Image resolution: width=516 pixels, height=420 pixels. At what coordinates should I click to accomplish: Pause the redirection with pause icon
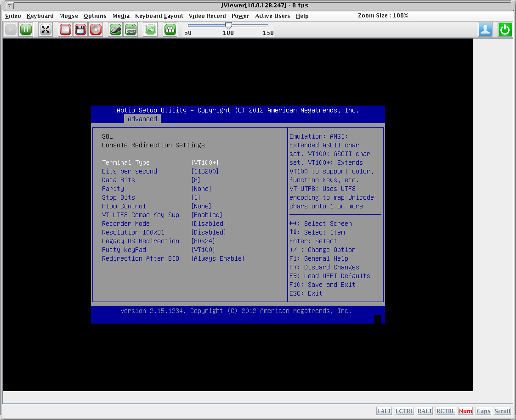coord(26,30)
